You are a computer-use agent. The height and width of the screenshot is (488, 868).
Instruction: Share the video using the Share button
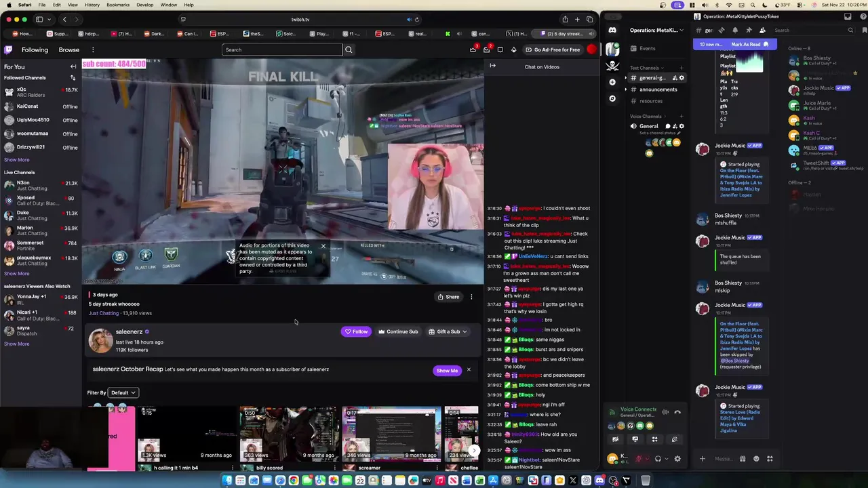448,297
